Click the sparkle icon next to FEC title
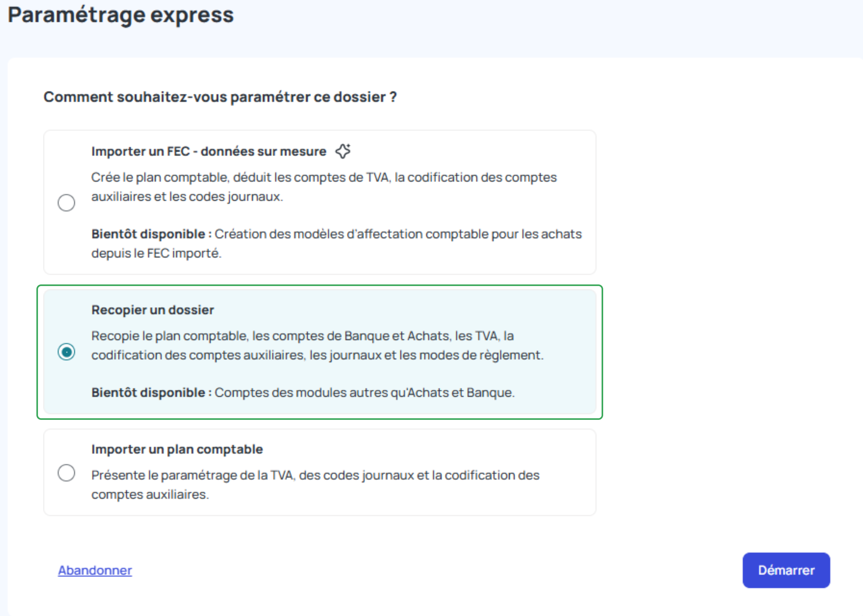Image resolution: width=863 pixels, height=616 pixels. pos(343,151)
